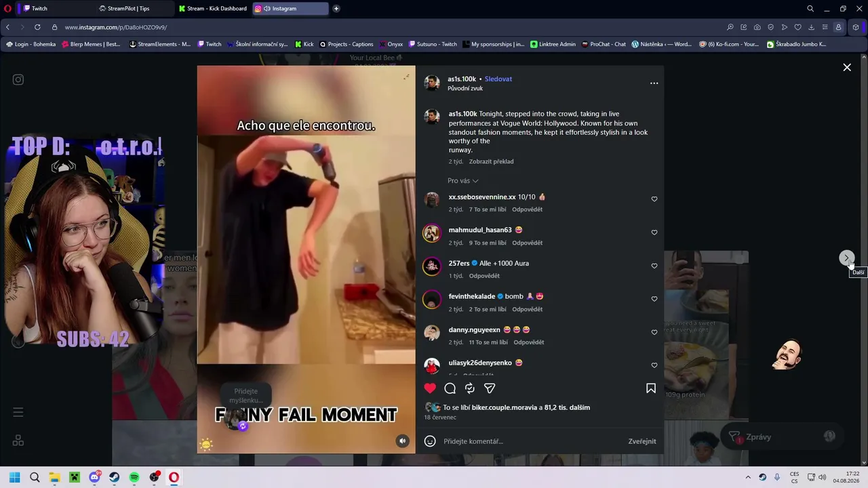Switch to the StreamPilot | Tips tab

coord(134,9)
